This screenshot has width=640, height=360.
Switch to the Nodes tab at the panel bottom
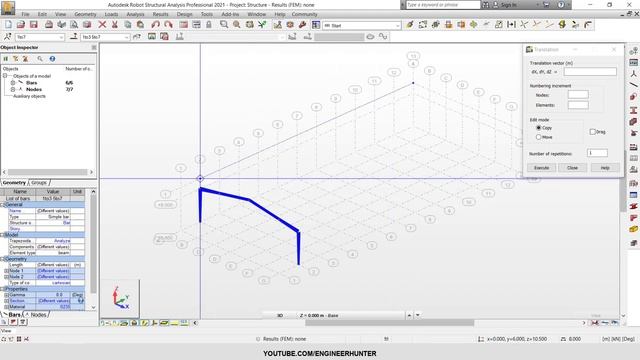[37, 315]
